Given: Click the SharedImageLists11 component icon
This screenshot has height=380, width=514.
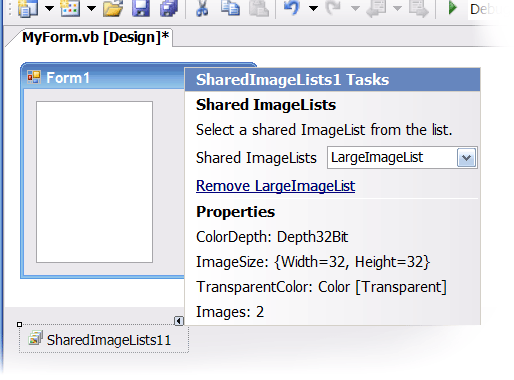Looking at the screenshot, I should [x=35, y=338].
